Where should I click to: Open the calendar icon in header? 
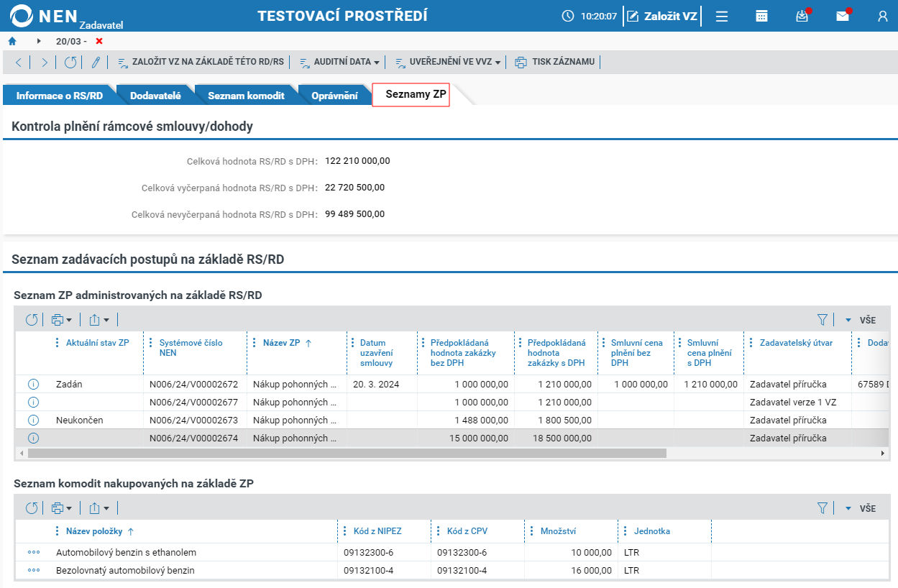[x=761, y=16]
